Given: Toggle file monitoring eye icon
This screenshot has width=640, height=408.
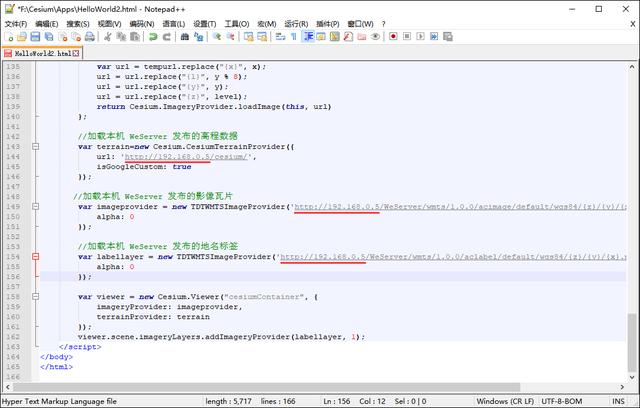Looking at the screenshot, I should 376,37.
